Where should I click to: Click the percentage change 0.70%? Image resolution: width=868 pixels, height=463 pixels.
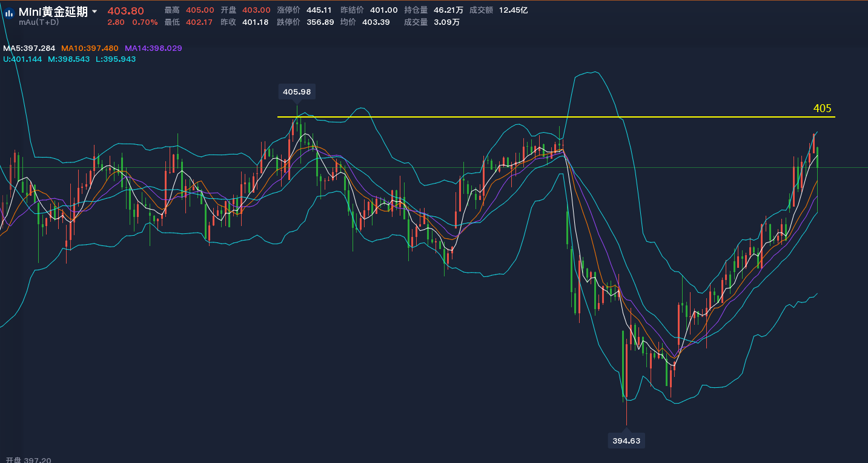coord(145,22)
